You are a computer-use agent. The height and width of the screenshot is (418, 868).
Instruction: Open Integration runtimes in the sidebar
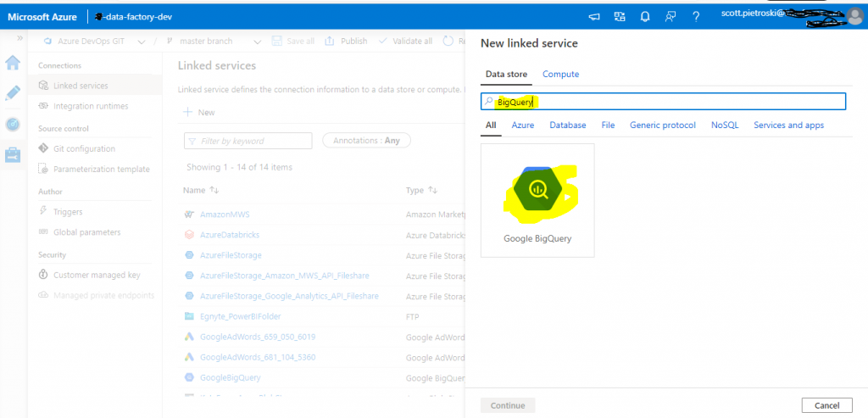(91, 106)
